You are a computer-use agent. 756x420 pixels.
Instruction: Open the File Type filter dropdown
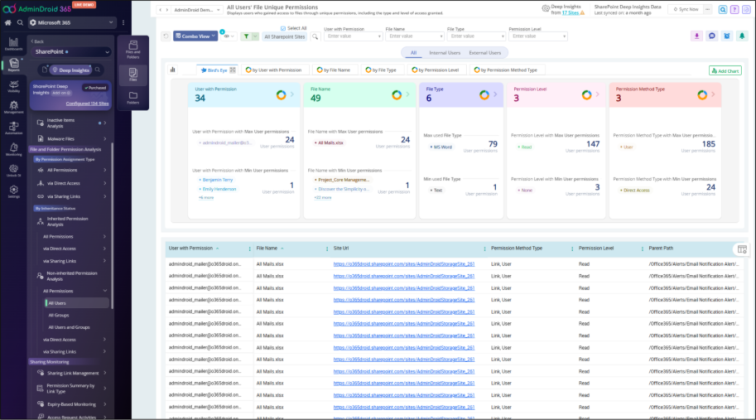coord(476,36)
